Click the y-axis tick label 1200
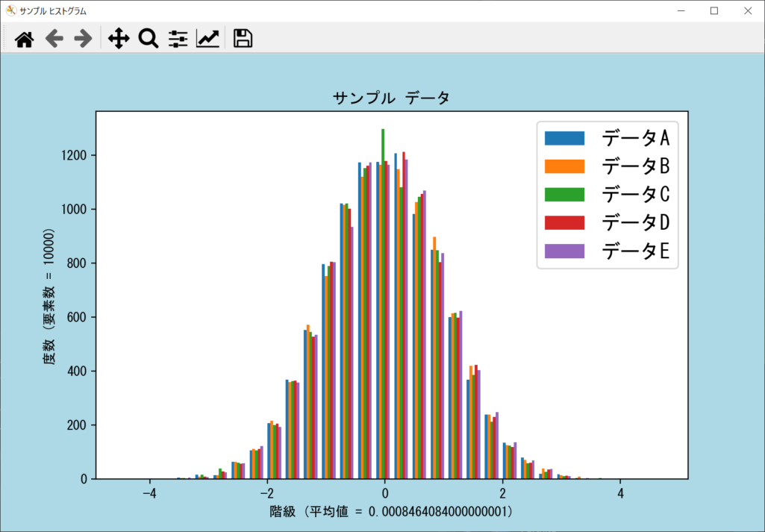 click(74, 155)
